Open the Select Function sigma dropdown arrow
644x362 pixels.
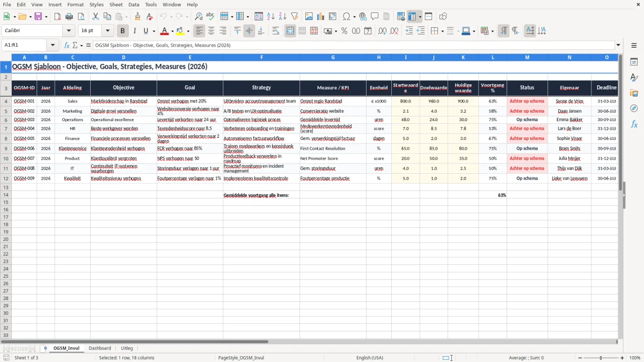click(x=81, y=45)
